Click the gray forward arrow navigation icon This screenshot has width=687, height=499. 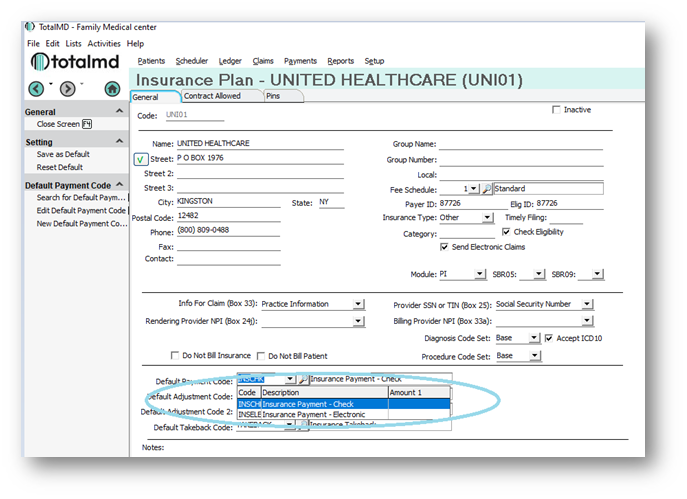pos(67,89)
